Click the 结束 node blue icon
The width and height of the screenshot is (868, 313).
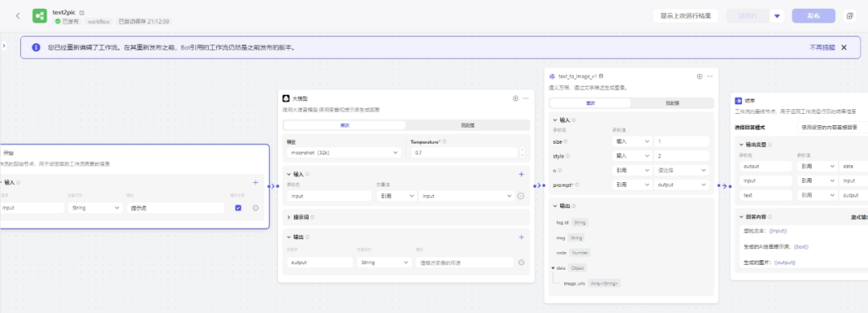[738, 100]
